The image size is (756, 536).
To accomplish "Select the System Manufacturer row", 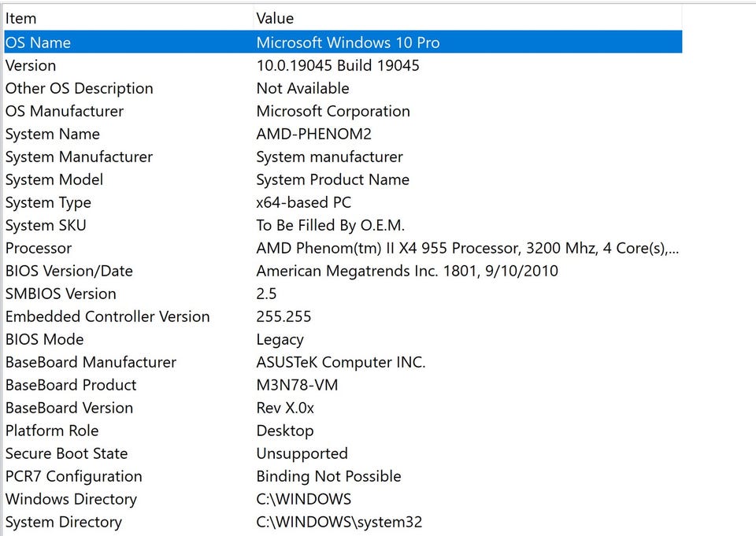I will tap(79, 157).
